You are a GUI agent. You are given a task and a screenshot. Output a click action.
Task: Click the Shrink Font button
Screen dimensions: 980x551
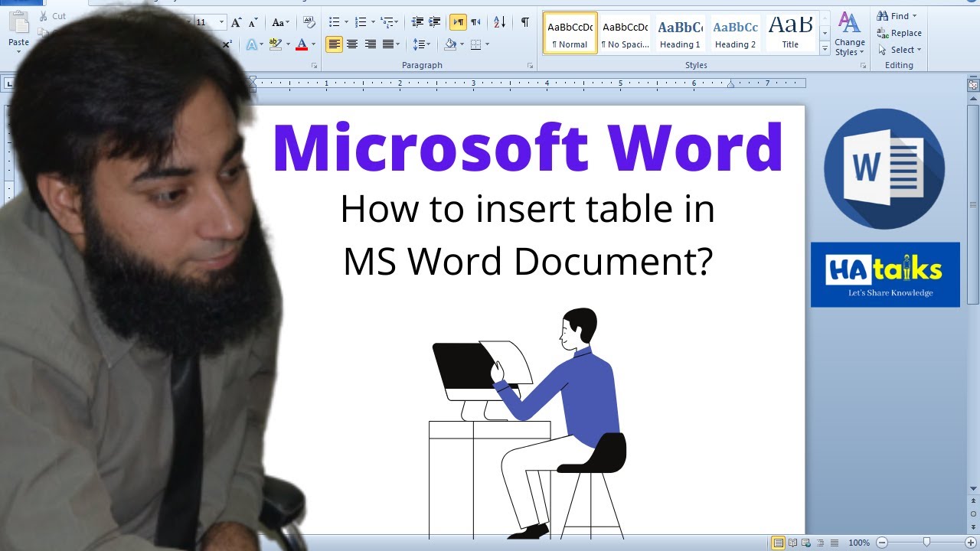(253, 22)
